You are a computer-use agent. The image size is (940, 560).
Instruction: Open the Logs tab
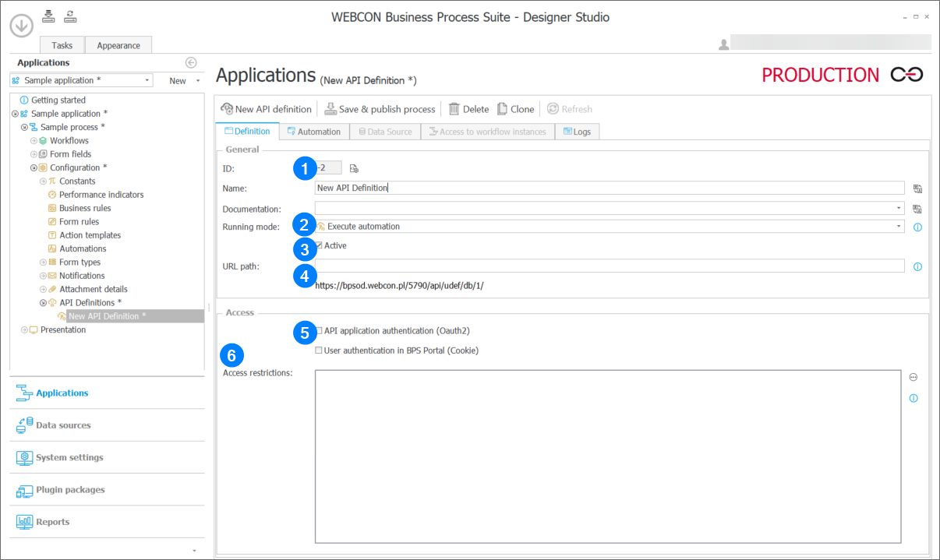point(577,132)
